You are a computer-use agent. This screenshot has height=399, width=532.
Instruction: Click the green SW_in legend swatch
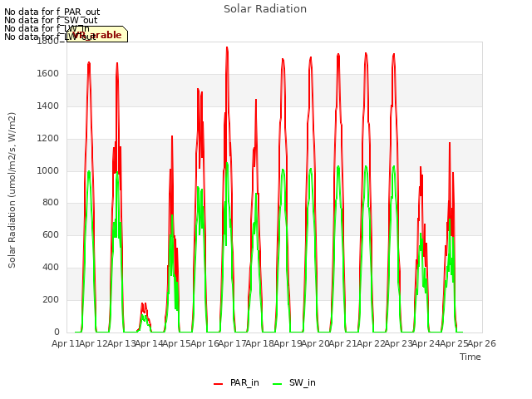[x=277, y=383]
